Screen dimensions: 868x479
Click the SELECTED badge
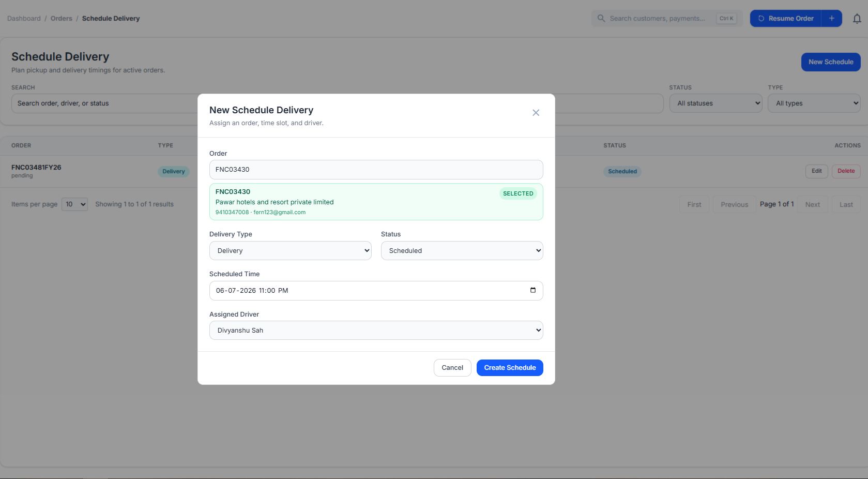518,193
